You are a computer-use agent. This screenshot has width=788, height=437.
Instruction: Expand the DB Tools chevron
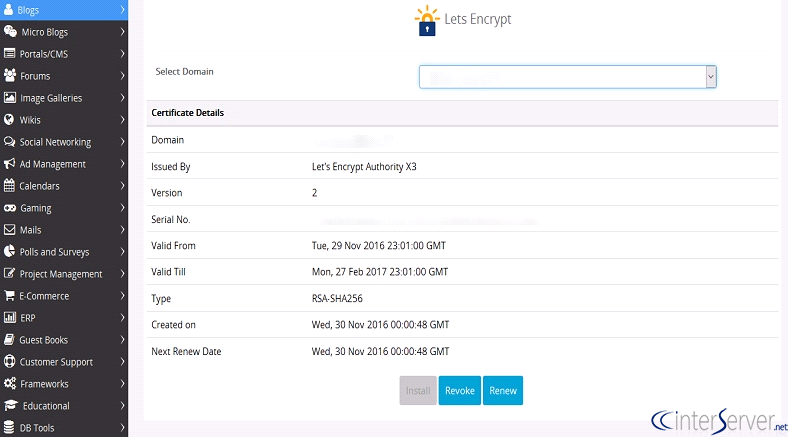click(122, 428)
